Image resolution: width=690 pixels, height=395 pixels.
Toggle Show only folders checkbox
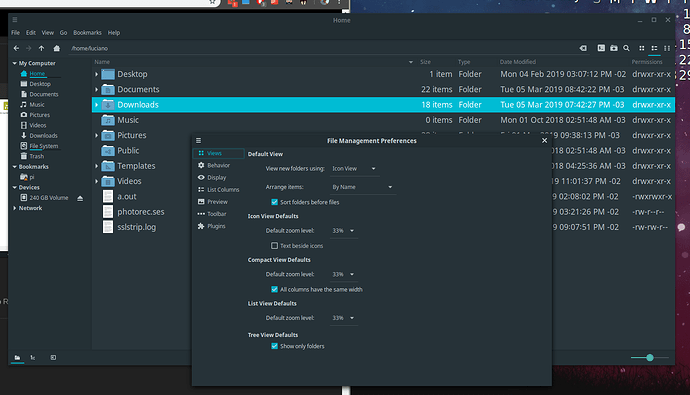[275, 346]
